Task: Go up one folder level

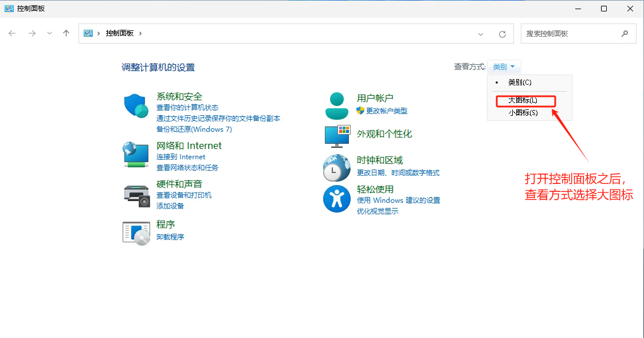Action: [66, 33]
